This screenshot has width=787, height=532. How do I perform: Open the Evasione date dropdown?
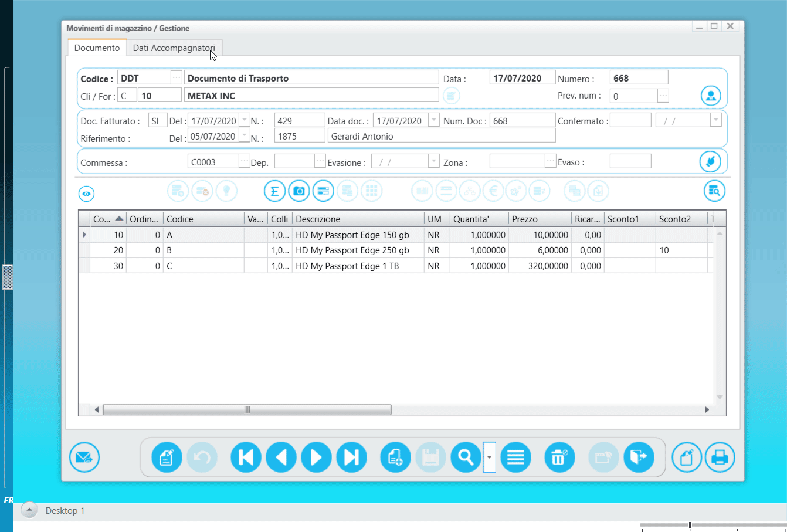coord(434,161)
